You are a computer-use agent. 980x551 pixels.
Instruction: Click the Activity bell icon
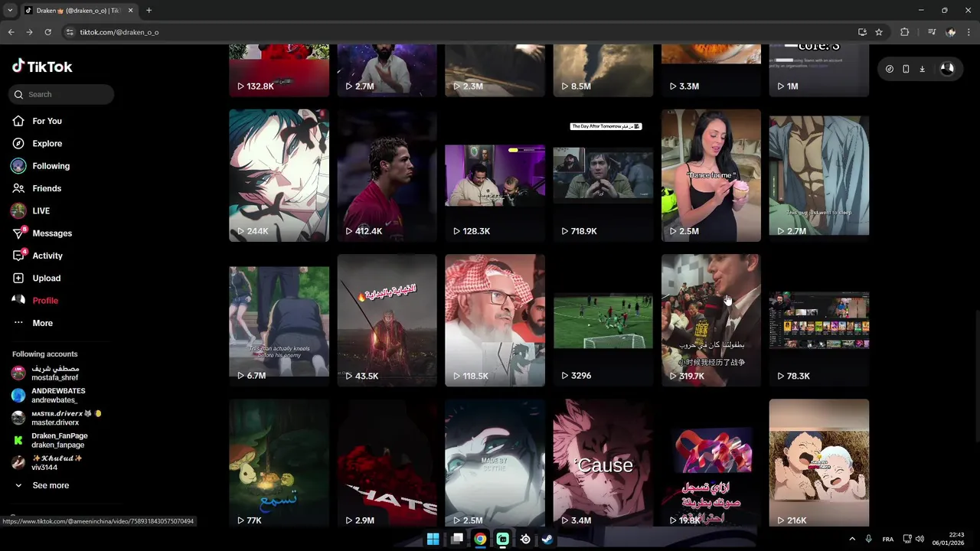(18, 256)
